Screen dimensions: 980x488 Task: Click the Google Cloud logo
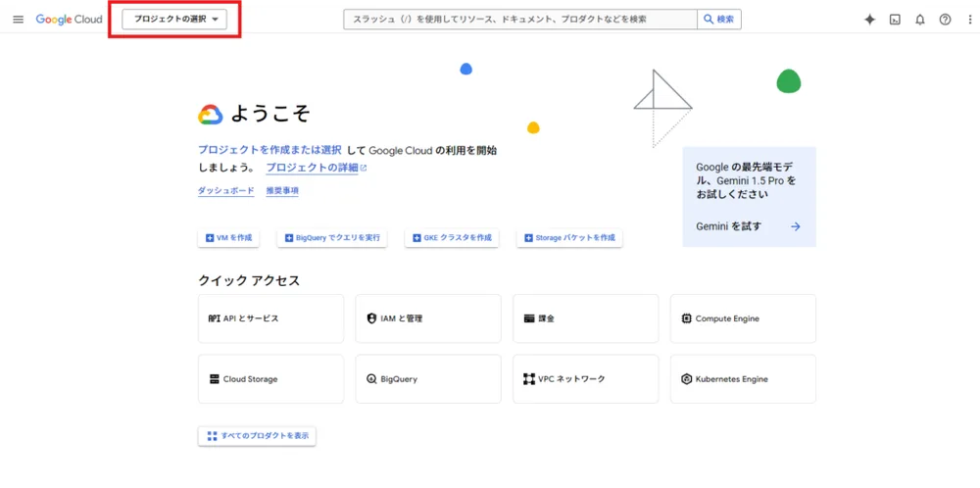click(x=69, y=20)
